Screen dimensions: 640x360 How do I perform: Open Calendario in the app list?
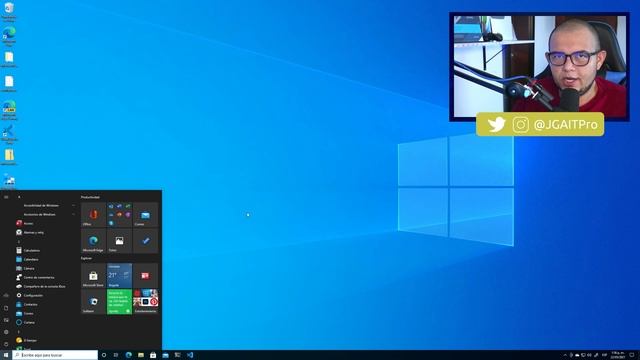tap(46, 259)
